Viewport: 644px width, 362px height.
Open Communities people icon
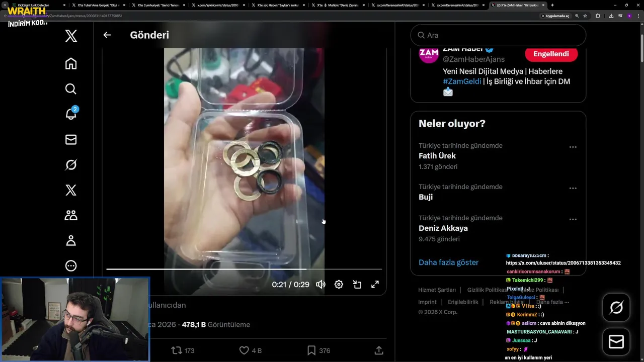[x=71, y=215]
